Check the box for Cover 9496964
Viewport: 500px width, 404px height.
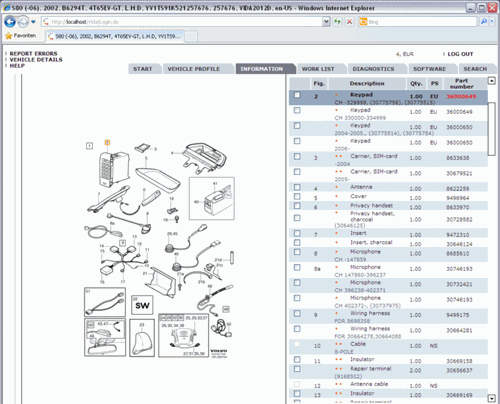297,196
